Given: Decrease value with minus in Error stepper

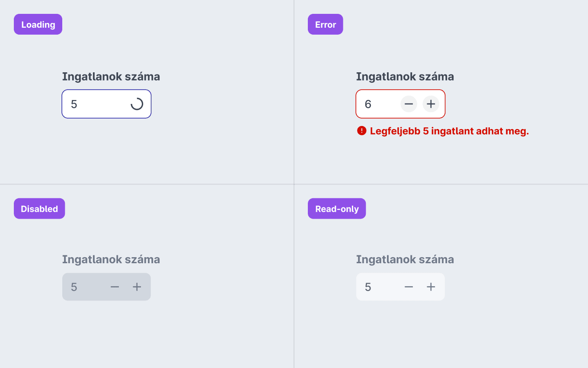Looking at the screenshot, I should click(409, 104).
